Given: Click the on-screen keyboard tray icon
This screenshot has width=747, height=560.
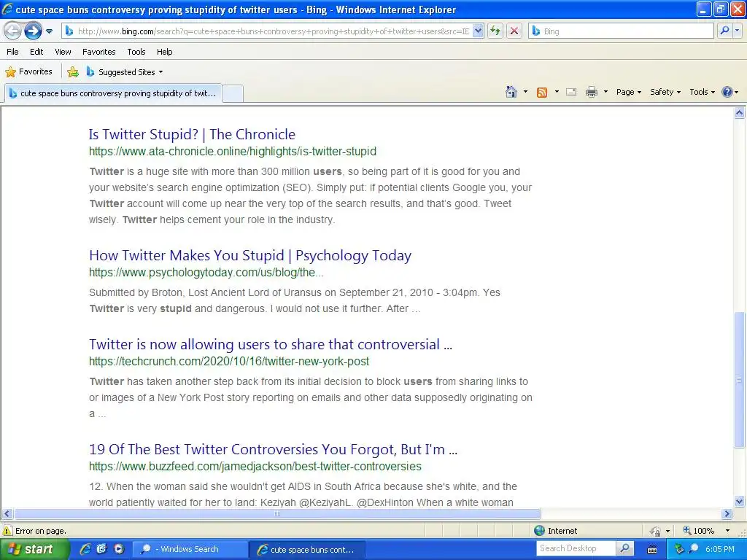Looking at the screenshot, I should [x=652, y=550].
